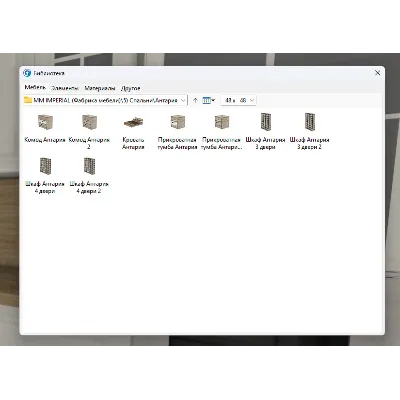Switch to the Материалы tab
The image size is (400, 400).
pos(100,88)
